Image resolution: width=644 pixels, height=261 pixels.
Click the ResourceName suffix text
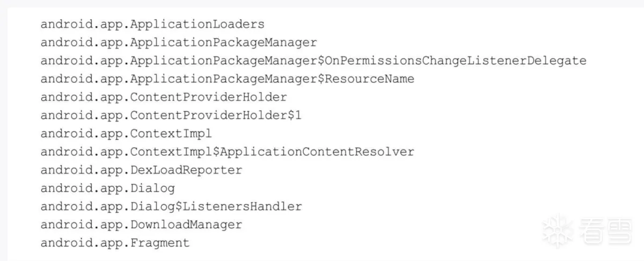coord(370,79)
